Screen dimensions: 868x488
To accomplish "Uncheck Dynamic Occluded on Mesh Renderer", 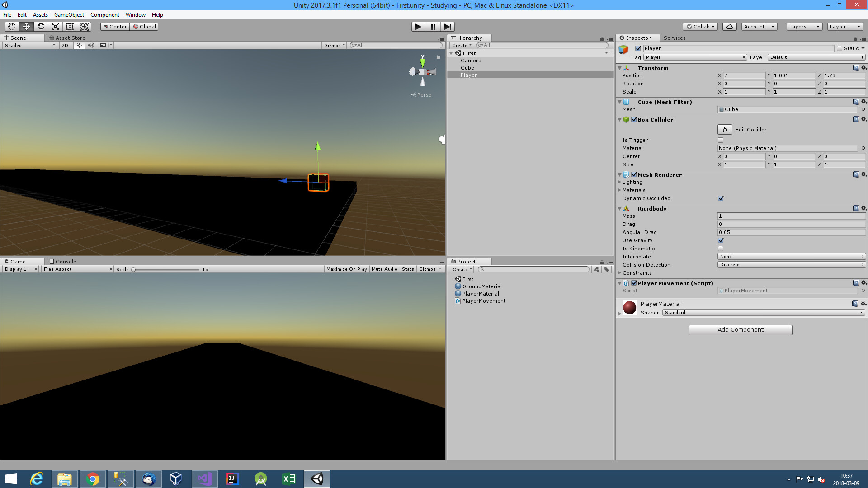I will (x=721, y=198).
